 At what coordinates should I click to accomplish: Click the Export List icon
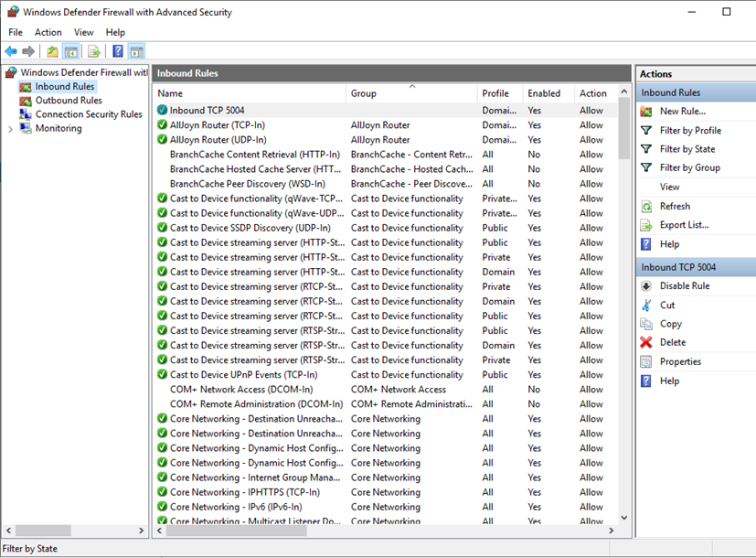pyautogui.click(x=644, y=224)
